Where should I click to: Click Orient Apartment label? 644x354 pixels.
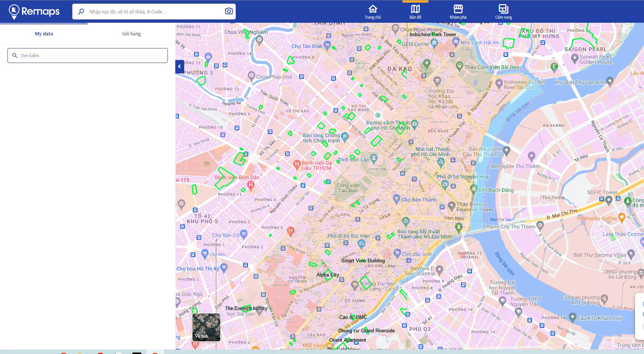pyautogui.click(x=348, y=340)
